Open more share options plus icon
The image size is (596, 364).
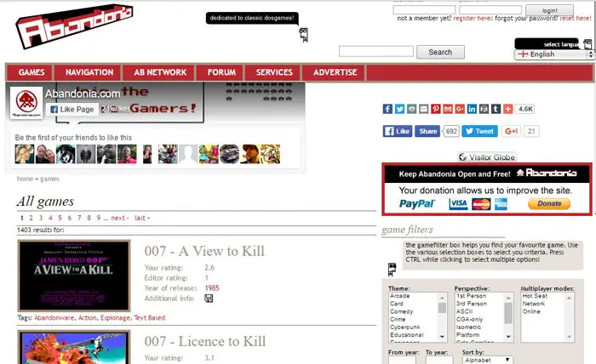coord(507,109)
